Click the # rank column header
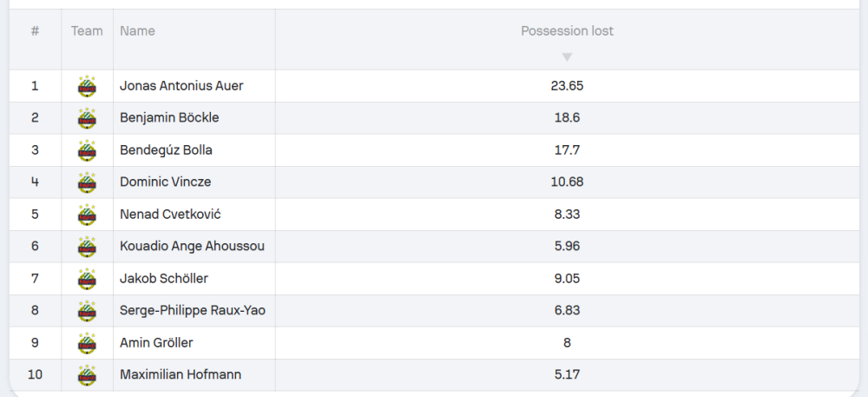Screen dimensions: 868x397 coord(35,31)
